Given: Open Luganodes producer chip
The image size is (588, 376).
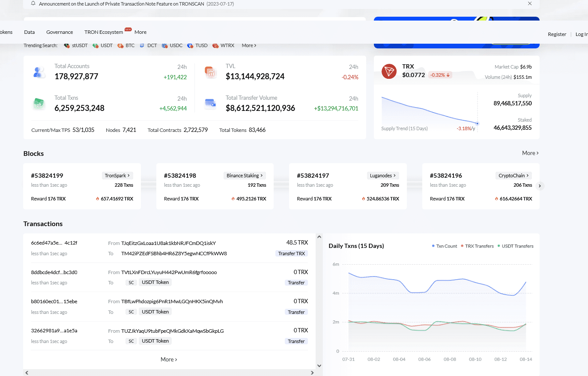Looking at the screenshot, I should click(383, 176).
